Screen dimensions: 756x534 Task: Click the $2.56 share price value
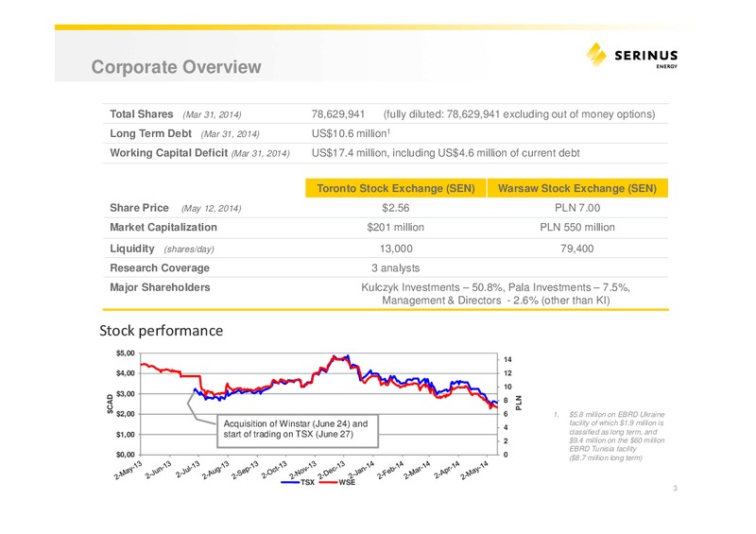click(395, 208)
